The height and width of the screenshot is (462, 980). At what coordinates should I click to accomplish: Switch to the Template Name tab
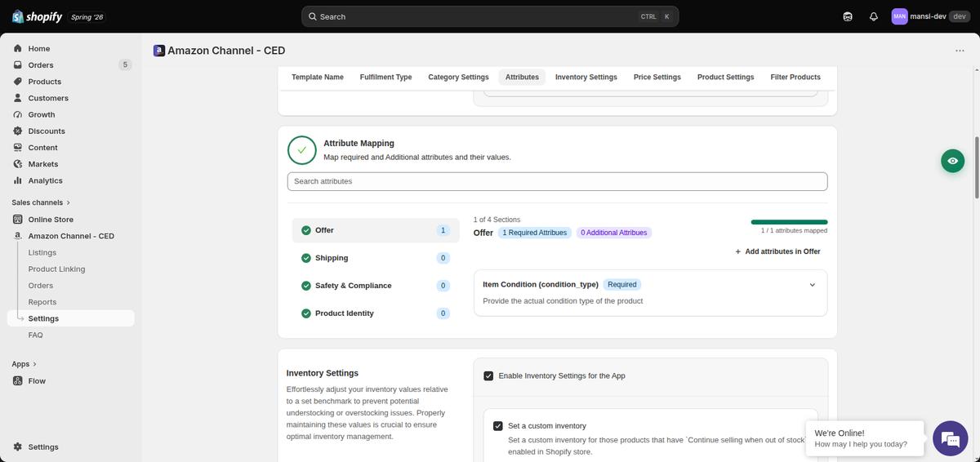click(x=318, y=77)
